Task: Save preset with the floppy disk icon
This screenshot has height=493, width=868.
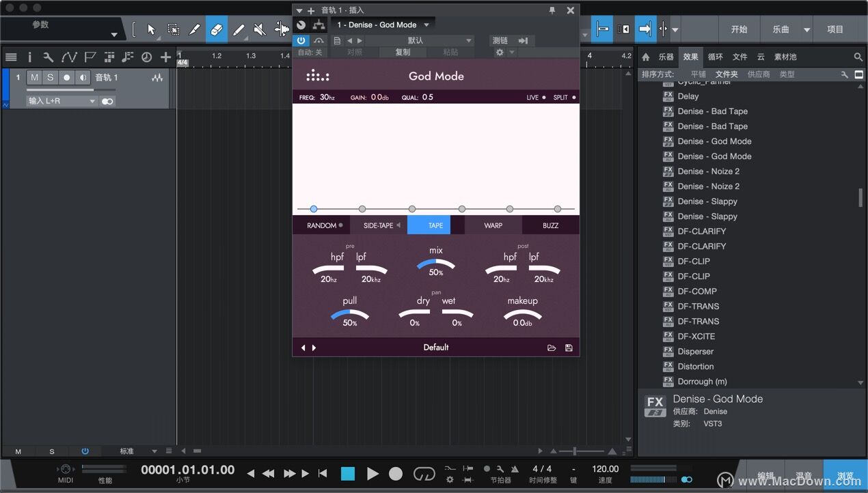Action: pyautogui.click(x=569, y=348)
